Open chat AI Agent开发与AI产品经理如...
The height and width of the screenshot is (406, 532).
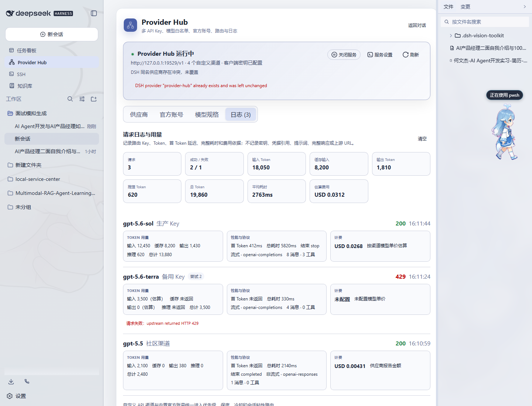coord(52,126)
